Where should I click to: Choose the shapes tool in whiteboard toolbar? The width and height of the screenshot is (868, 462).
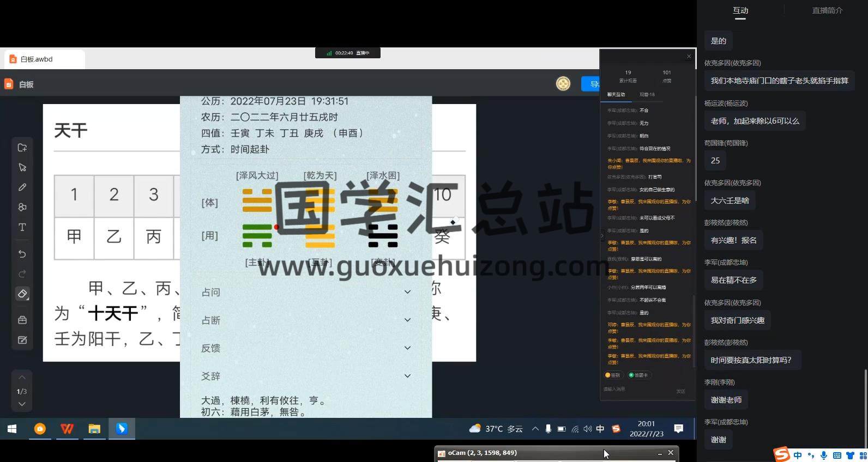(x=22, y=207)
